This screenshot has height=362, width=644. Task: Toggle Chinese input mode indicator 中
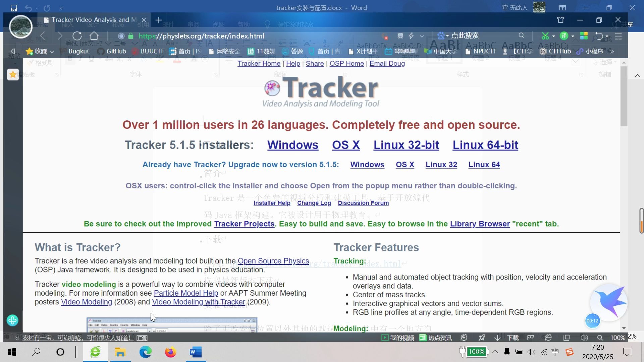click(x=555, y=352)
